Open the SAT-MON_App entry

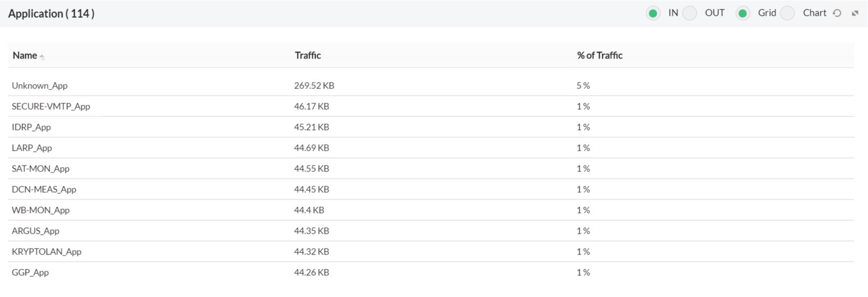point(41,169)
